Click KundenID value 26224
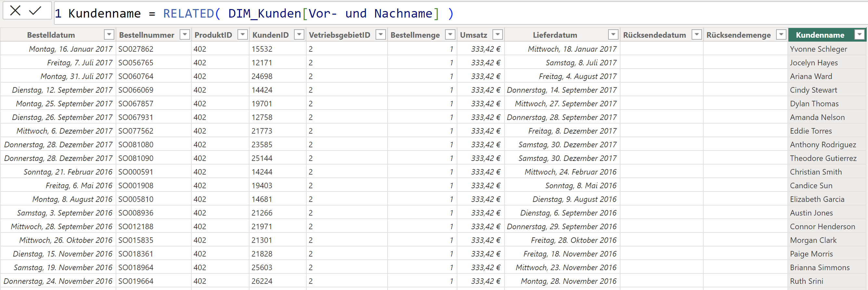The image size is (868, 290). pyautogui.click(x=262, y=281)
